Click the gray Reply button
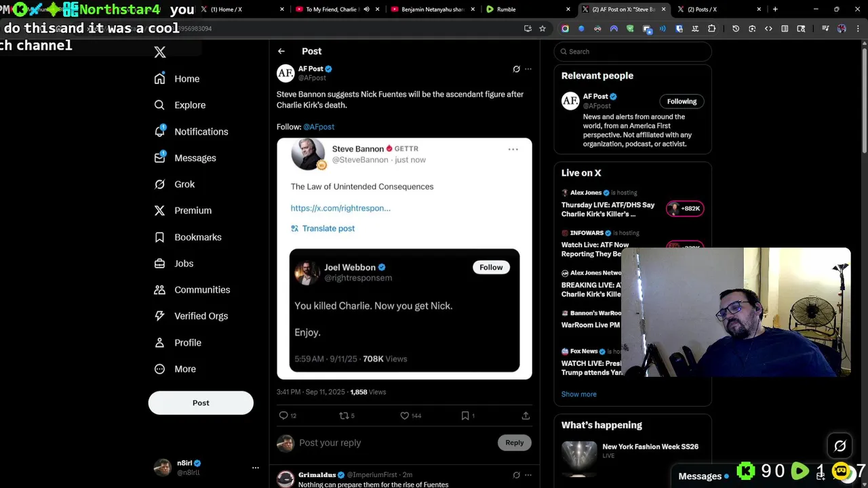 pyautogui.click(x=515, y=443)
